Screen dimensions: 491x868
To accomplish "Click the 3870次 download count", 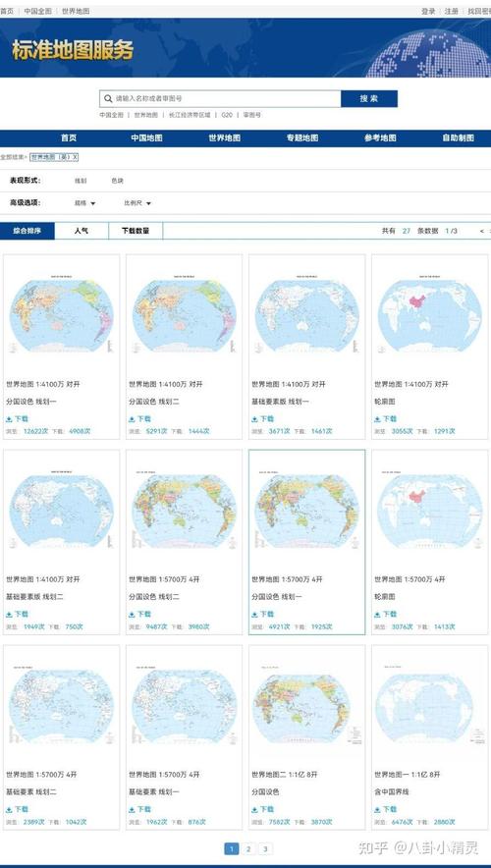I will pos(324,822).
